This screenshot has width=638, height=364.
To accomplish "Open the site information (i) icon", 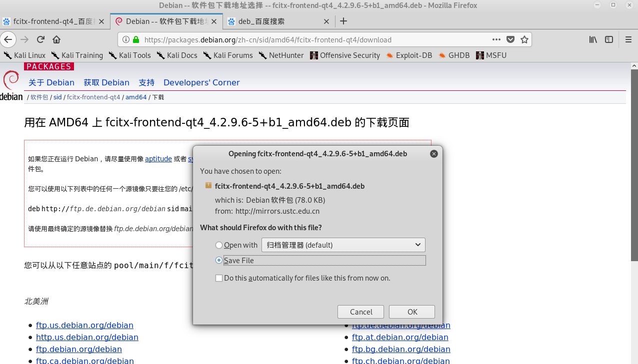I will tap(125, 39).
